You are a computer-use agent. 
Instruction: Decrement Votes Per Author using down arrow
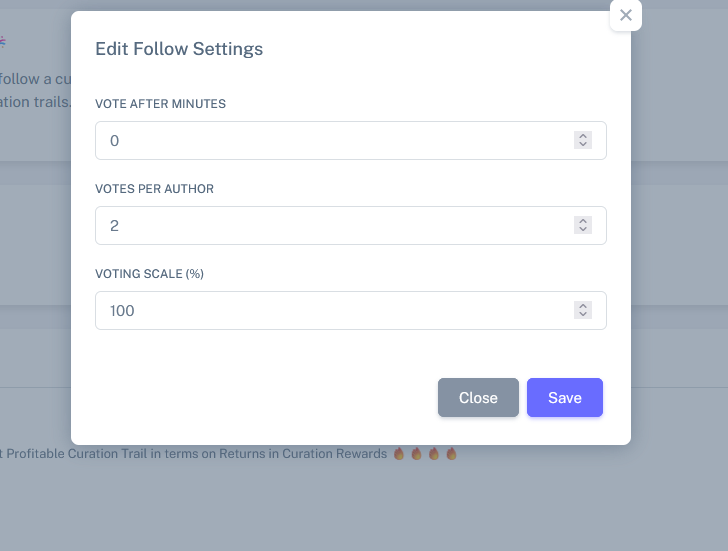[583, 229]
